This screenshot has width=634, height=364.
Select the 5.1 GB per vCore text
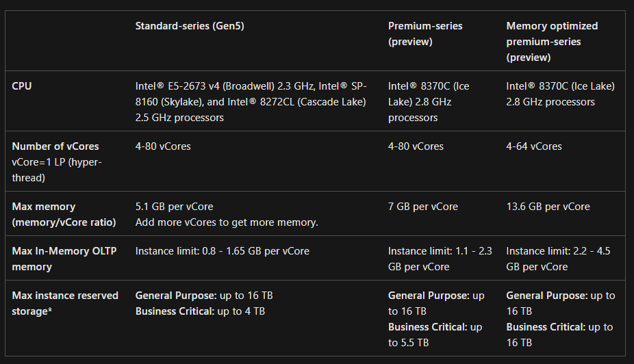pos(174,207)
